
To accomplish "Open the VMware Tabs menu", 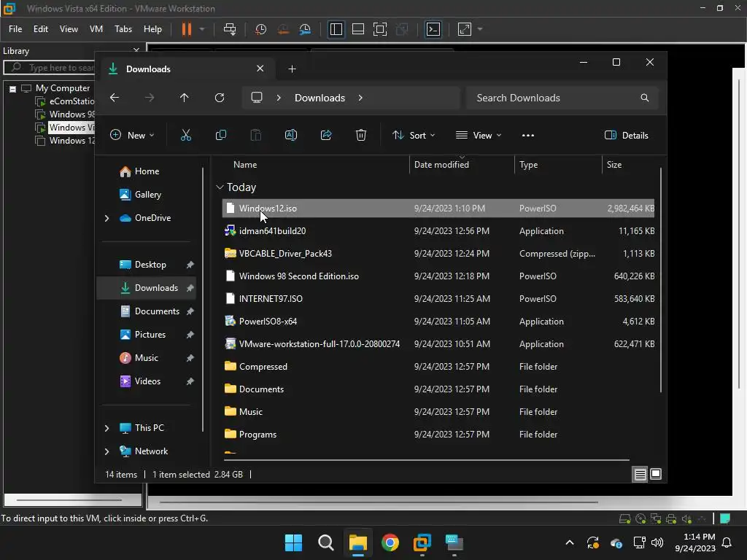I will 123,29.
